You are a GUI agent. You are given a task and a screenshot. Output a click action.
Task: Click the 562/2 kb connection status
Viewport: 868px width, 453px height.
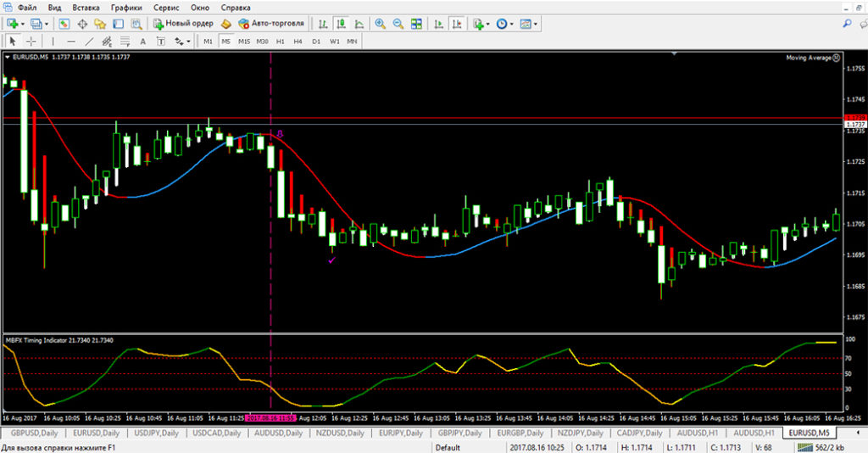pyautogui.click(x=821, y=447)
